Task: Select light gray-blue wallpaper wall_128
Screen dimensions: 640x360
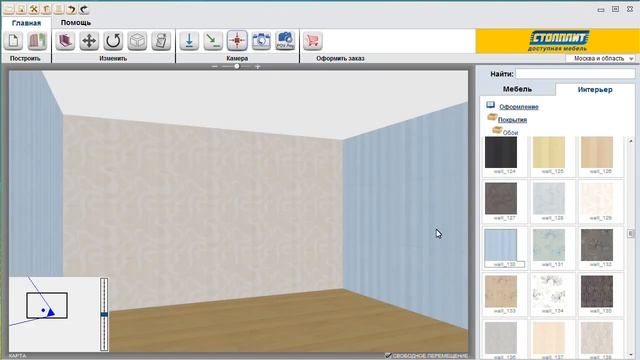Action: coord(549,198)
